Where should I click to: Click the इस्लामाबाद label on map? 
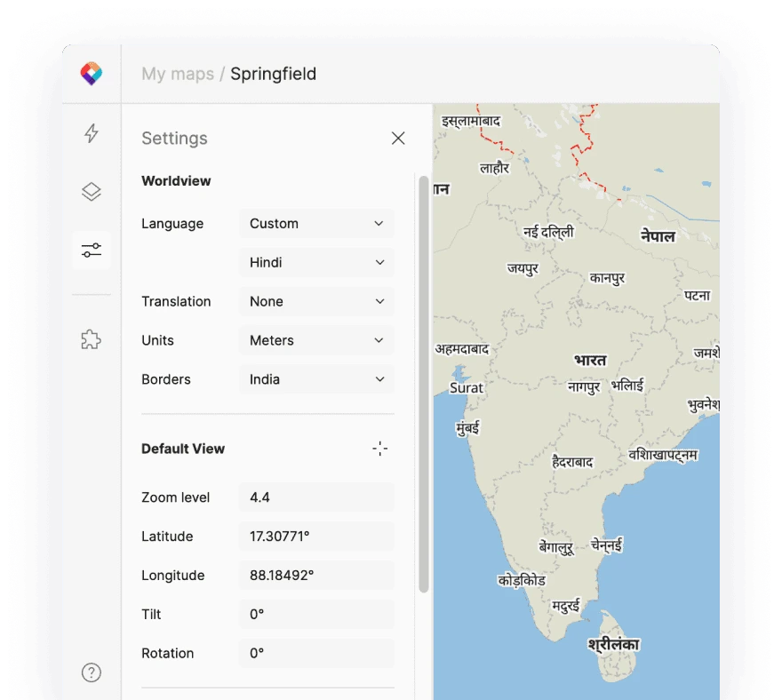click(471, 121)
